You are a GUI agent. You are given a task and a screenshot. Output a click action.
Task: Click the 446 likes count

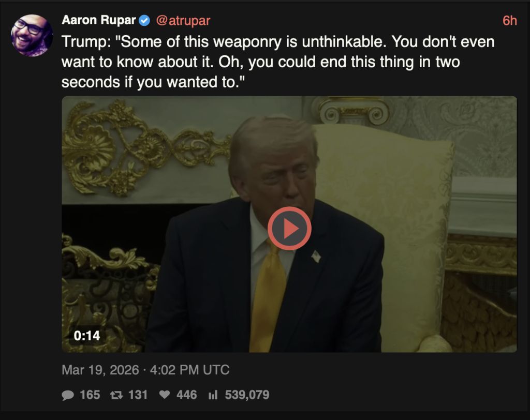[x=186, y=395]
